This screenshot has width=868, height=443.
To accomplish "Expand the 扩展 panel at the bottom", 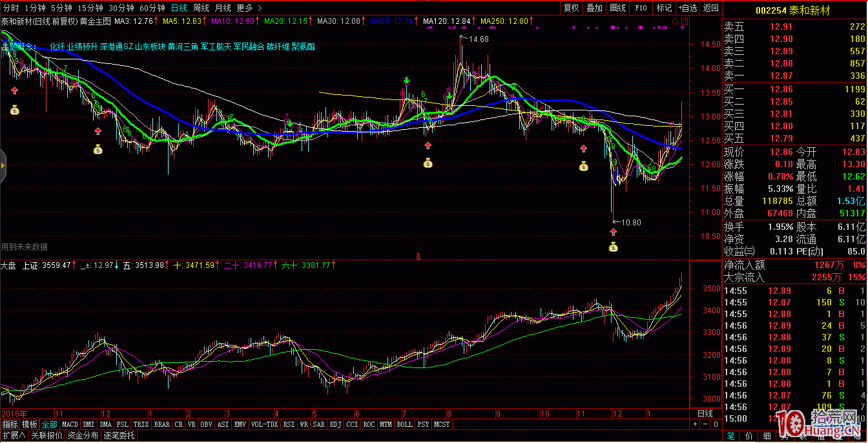I will point(14,435).
